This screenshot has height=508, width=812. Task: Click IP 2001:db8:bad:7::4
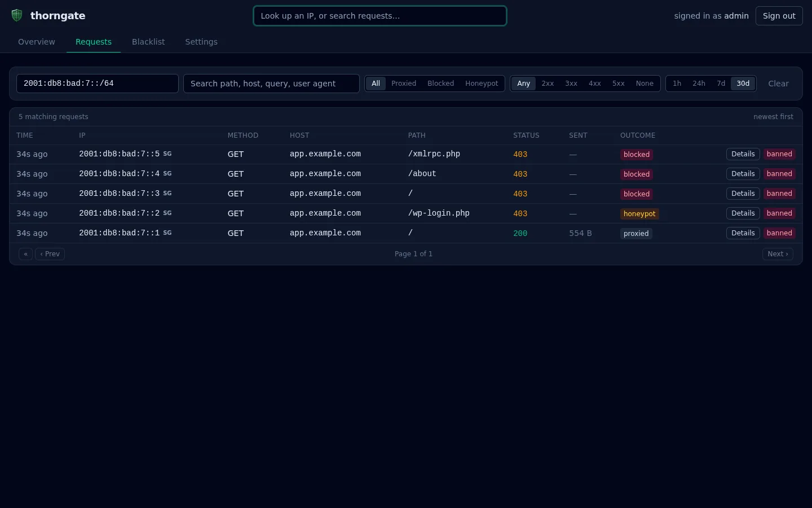[x=119, y=174]
